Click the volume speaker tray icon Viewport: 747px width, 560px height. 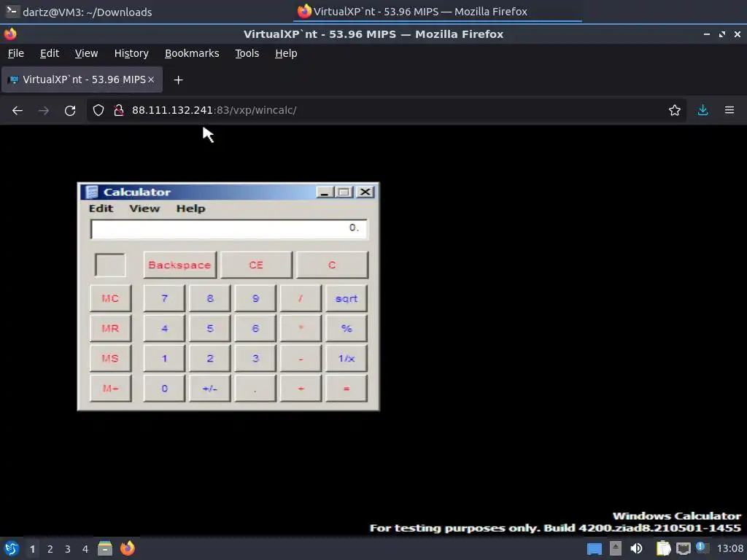[636, 548]
